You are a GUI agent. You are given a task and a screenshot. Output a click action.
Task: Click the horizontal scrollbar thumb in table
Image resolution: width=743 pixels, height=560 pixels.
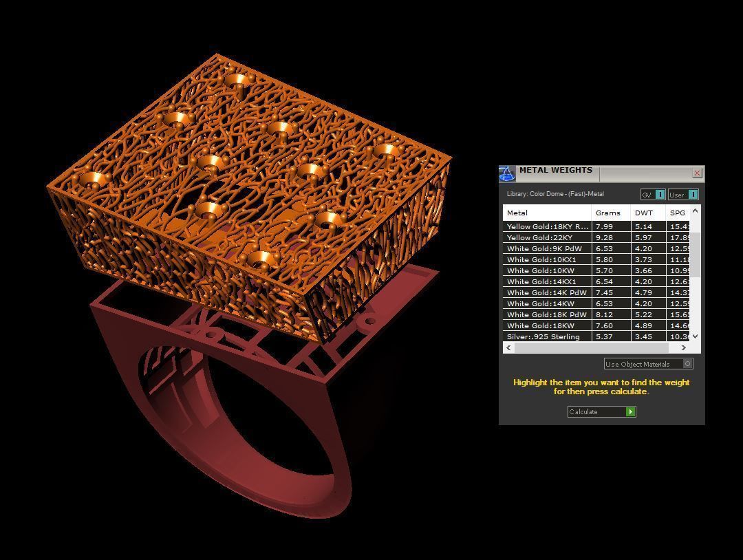[592, 347]
